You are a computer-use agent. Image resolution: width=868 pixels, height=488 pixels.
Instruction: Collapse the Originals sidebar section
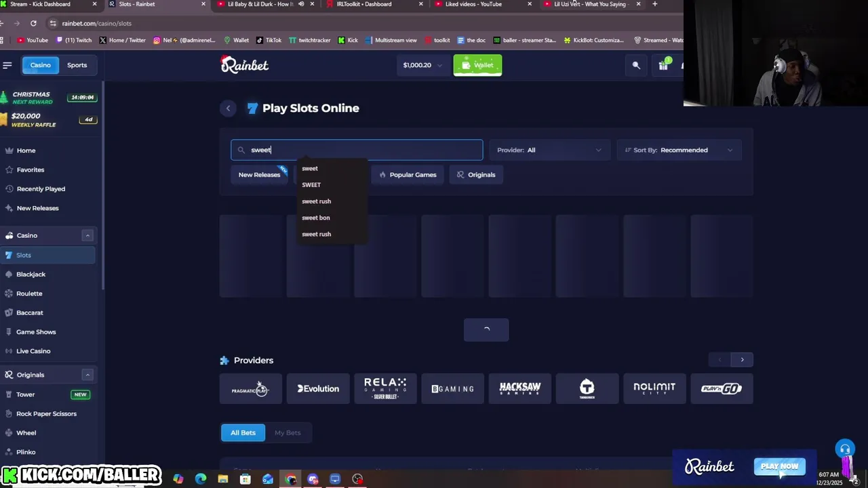click(x=87, y=375)
